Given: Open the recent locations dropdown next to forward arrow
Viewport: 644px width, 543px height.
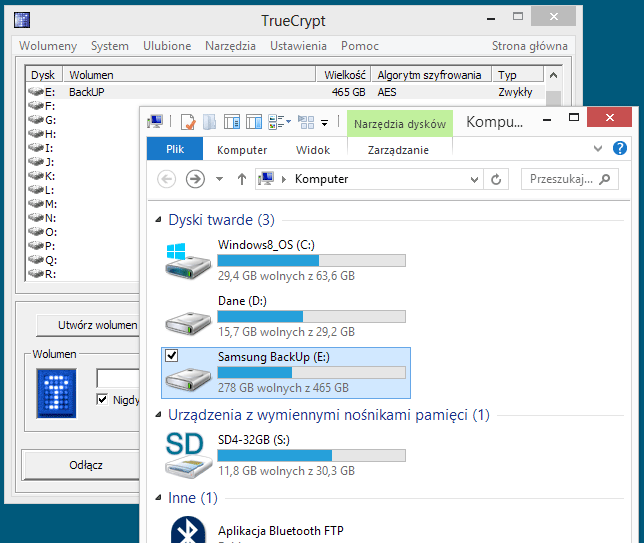Looking at the screenshot, I should coord(219,179).
